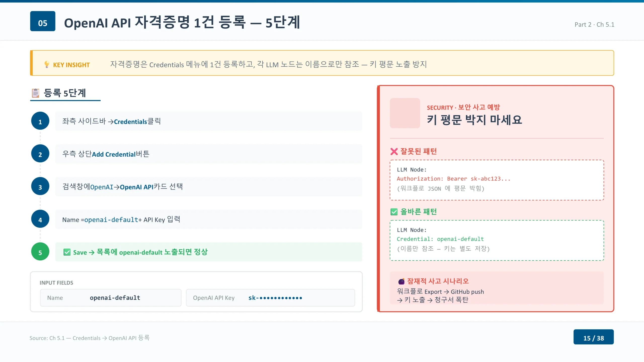Select the green step 5 circle
This screenshot has height=362, width=644.
point(40,252)
